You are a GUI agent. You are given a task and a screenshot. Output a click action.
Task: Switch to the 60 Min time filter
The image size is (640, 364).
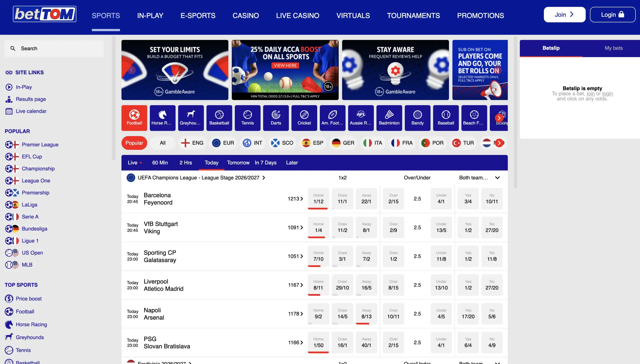(x=160, y=163)
